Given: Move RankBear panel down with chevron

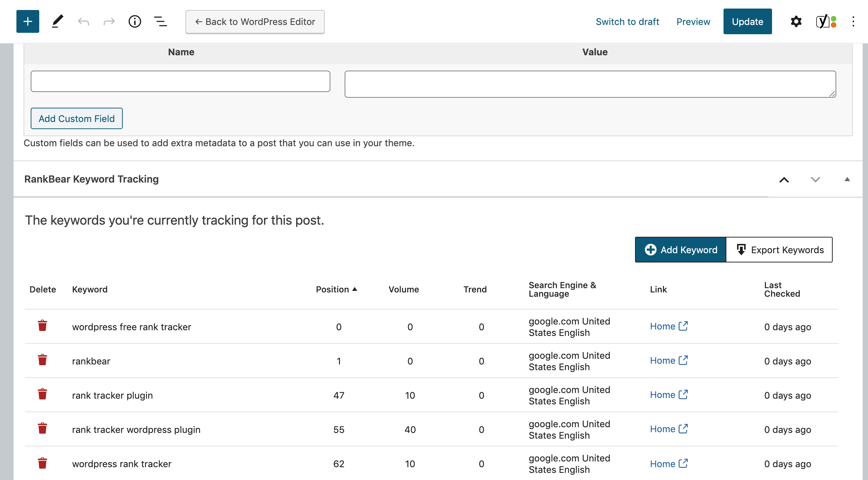Looking at the screenshot, I should pos(815,180).
